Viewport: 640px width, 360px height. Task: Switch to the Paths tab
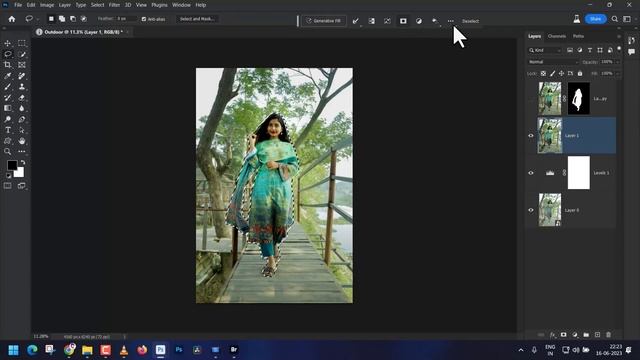click(x=578, y=36)
